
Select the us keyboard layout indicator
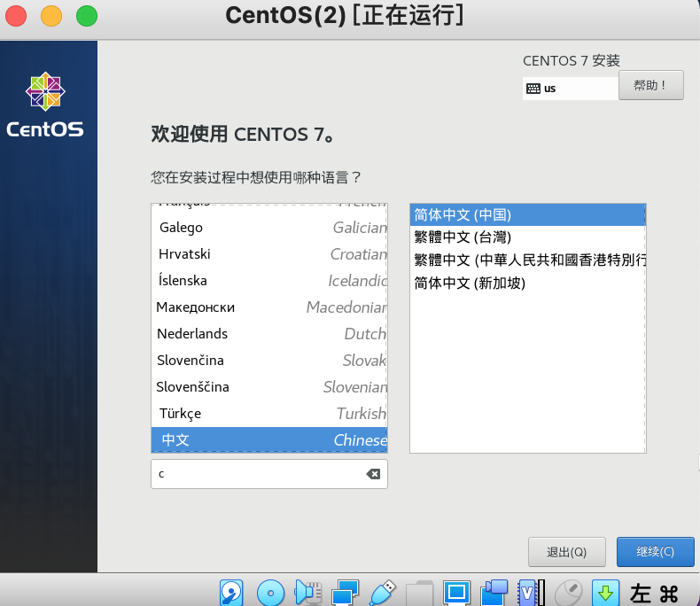coord(571,89)
